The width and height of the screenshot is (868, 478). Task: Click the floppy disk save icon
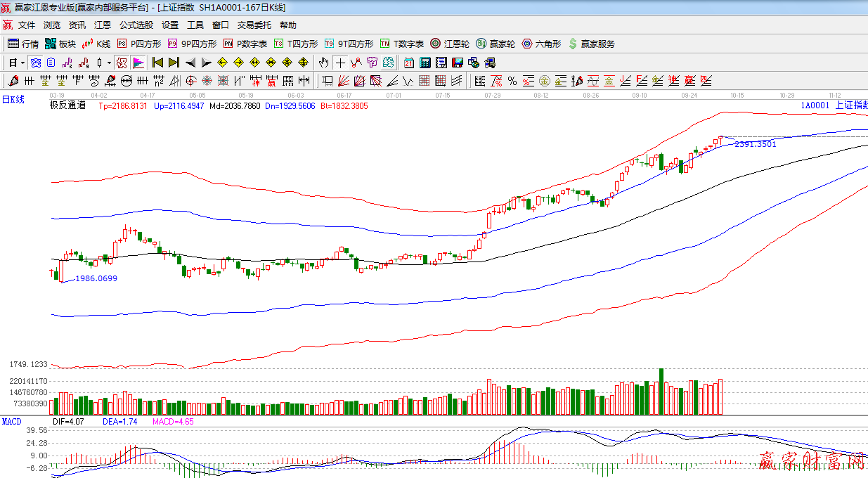[457, 63]
